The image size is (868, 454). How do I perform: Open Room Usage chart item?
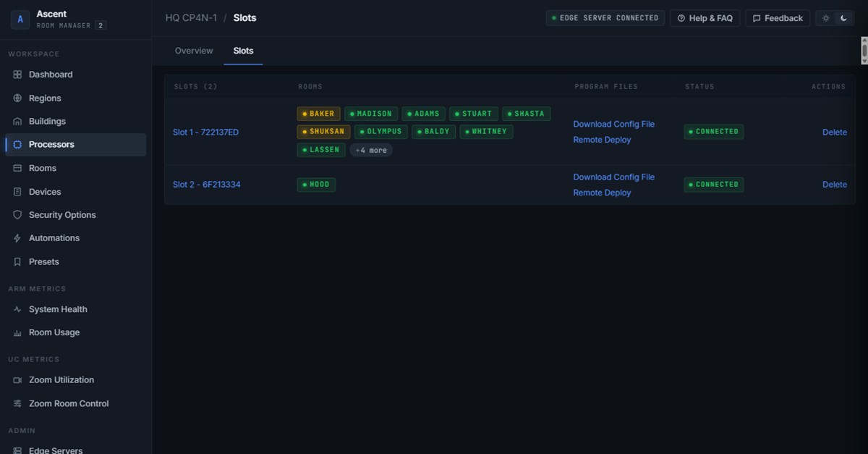tap(75, 332)
